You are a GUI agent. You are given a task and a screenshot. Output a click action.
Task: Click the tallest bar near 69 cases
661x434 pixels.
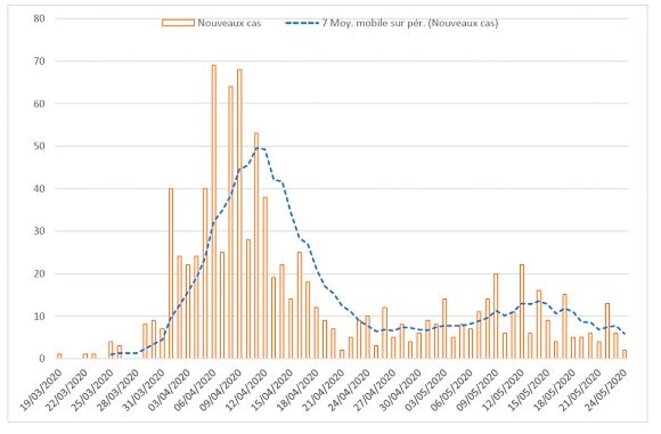pos(214,212)
